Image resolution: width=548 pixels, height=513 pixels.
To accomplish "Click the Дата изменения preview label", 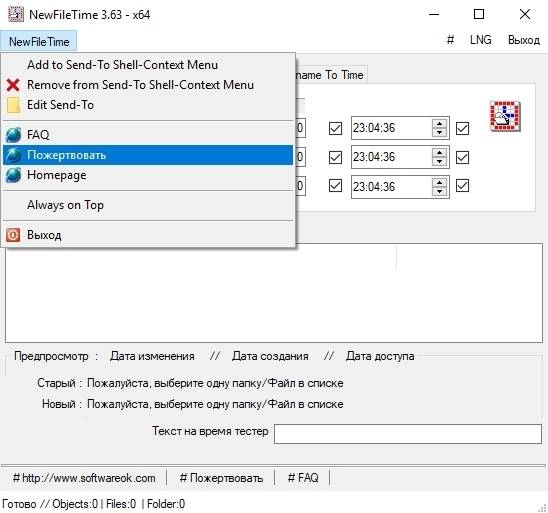I will click(x=152, y=356).
